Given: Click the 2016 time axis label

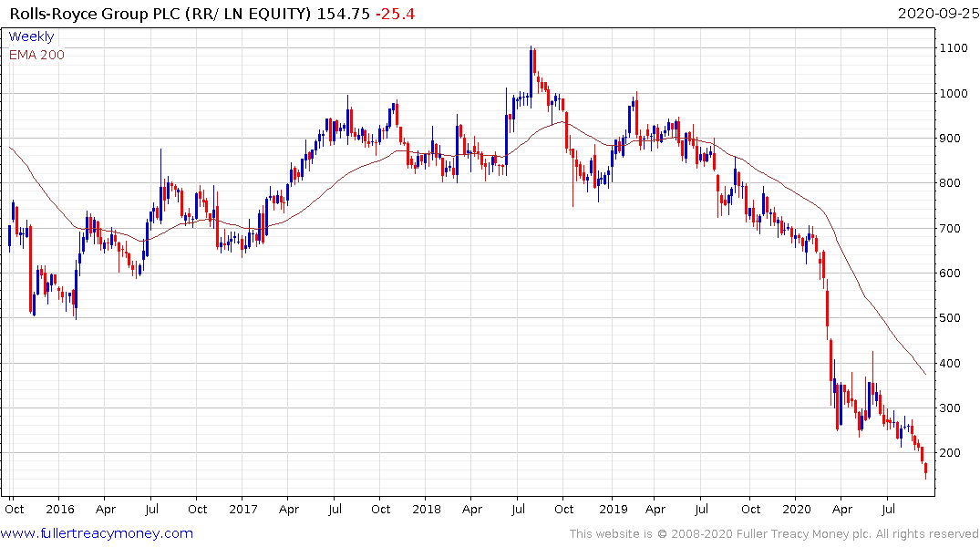Looking at the screenshot, I should pyautogui.click(x=60, y=509).
